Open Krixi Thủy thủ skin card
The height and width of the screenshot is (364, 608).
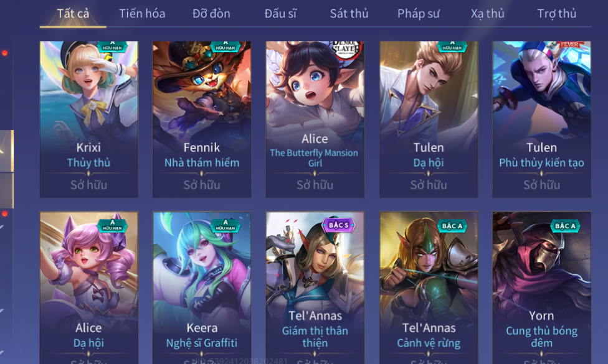click(x=89, y=119)
